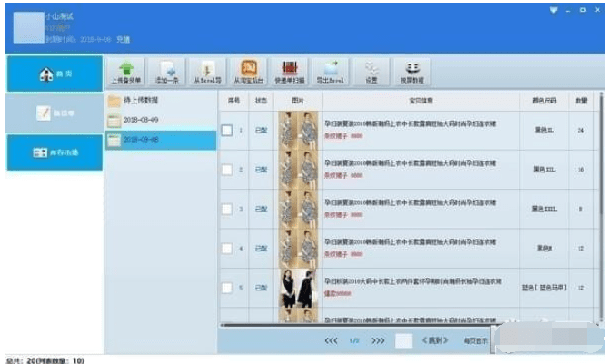This screenshot has width=614, height=364.
Task: Tick the checkbox for row 1
Action: pyautogui.click(x=227, y=131)
